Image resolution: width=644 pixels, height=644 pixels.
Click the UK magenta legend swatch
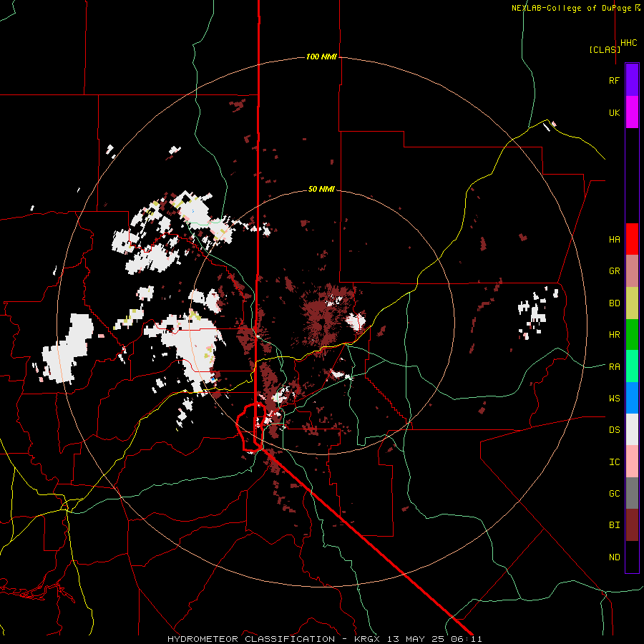(632, 112)
